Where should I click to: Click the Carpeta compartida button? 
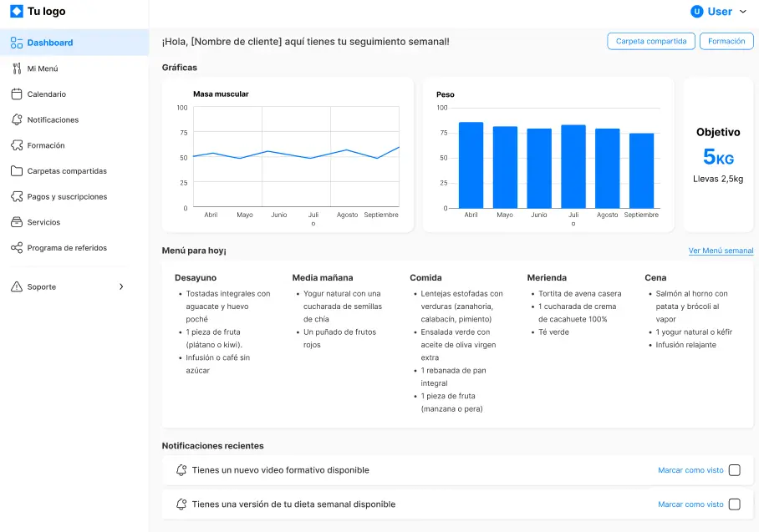[650, 41]
